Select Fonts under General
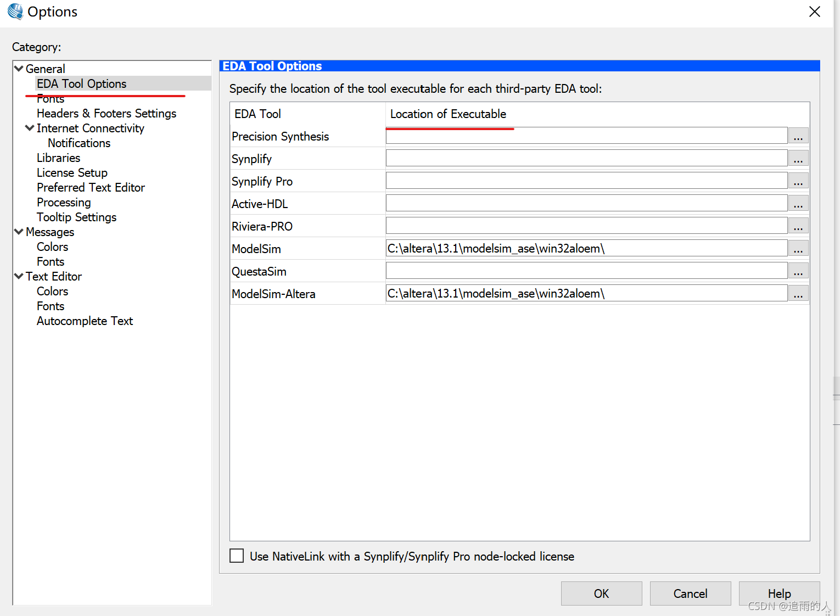 tap(51, 99)
